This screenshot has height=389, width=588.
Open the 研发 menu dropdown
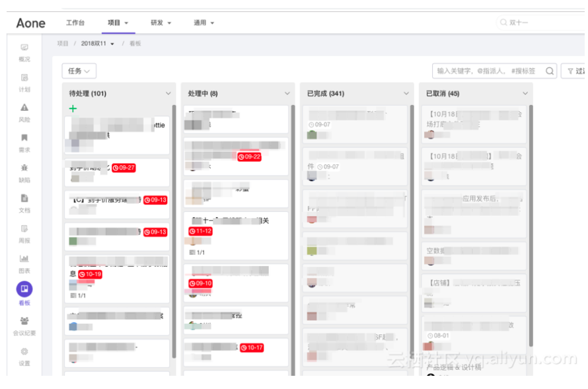(x=161, y=23)
